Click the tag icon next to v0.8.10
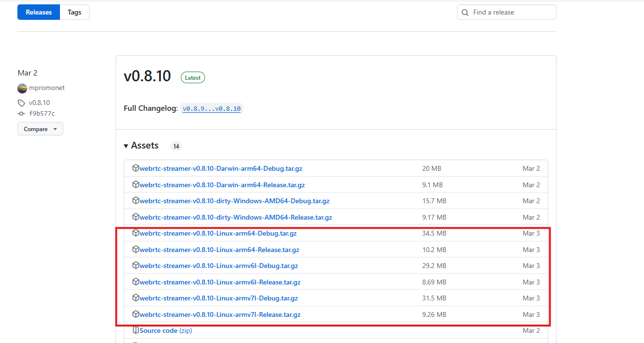Screen dimensions: 644x343 21,103
